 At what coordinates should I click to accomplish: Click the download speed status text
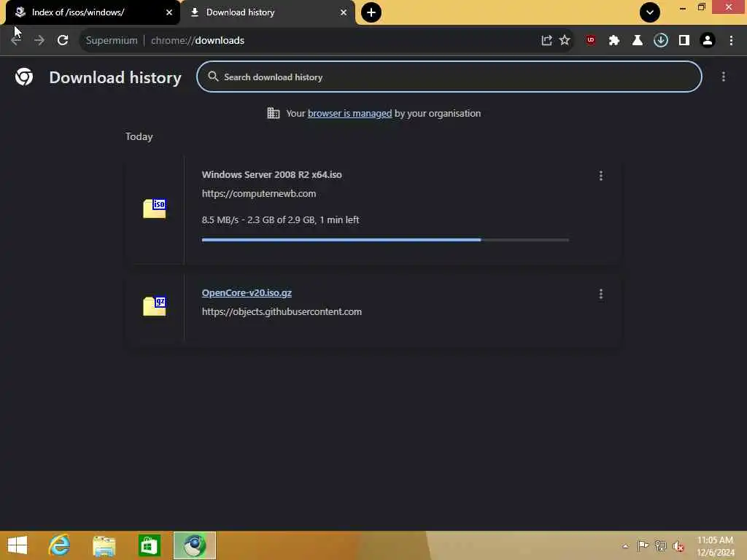click(x=281, y=220)
